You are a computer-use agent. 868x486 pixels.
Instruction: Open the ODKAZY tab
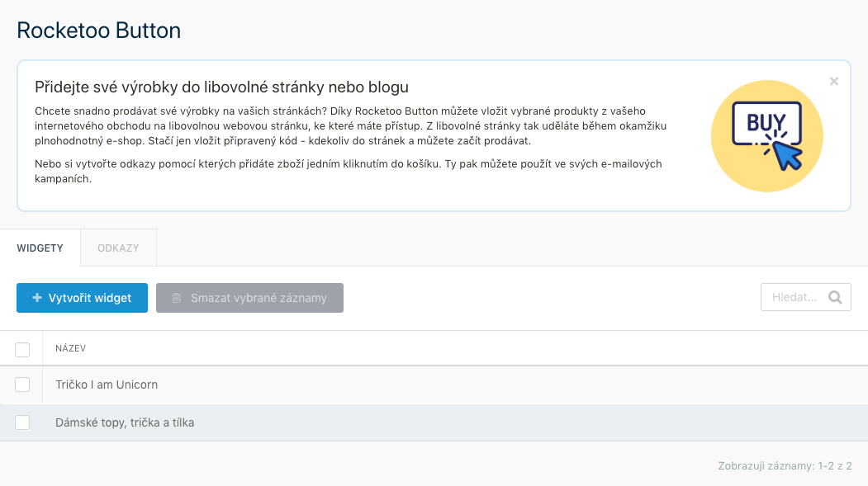tap(118, 248)
